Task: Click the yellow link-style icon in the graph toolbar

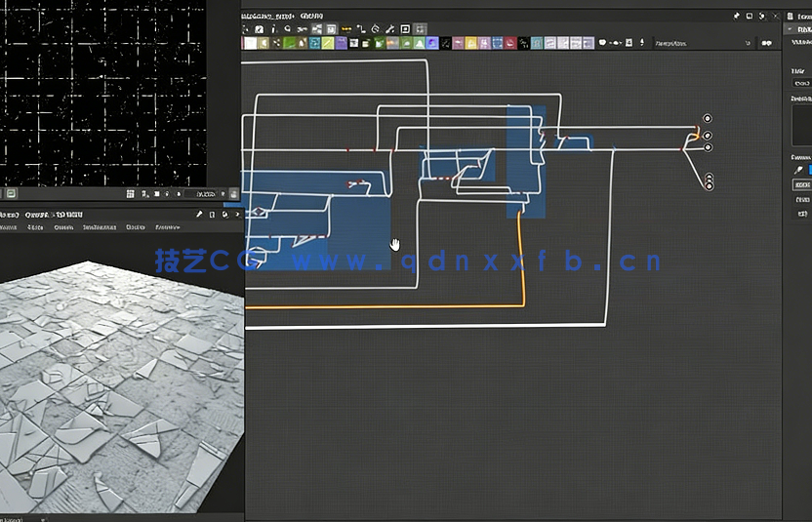Action: [346, 29]
